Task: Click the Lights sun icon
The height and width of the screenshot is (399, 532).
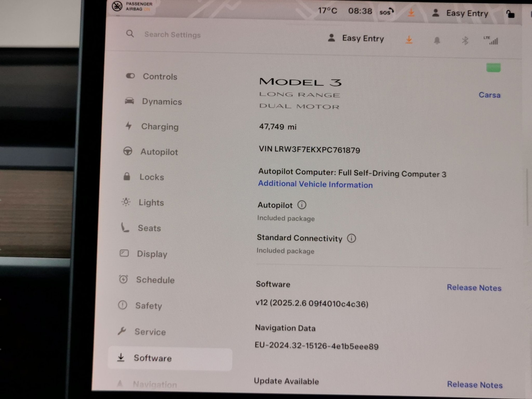Action: click(x=126, y=202)
